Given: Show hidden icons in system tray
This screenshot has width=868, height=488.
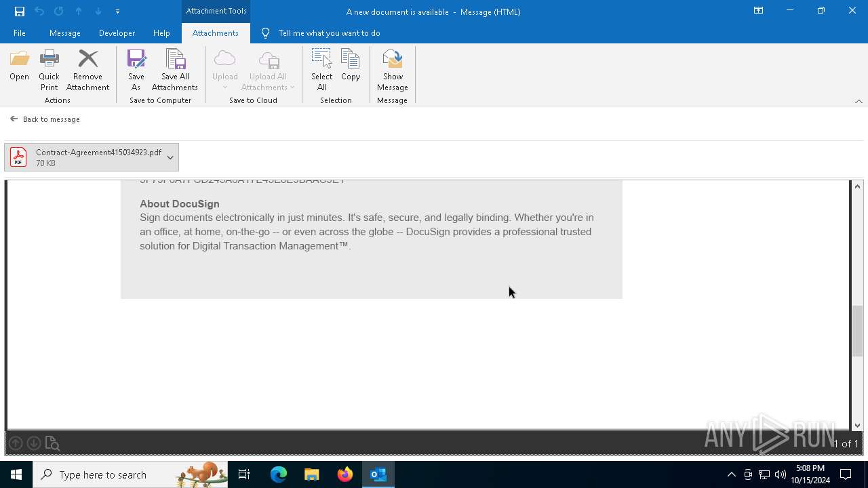Looking at the screenshot, I should tap(731, 474).
